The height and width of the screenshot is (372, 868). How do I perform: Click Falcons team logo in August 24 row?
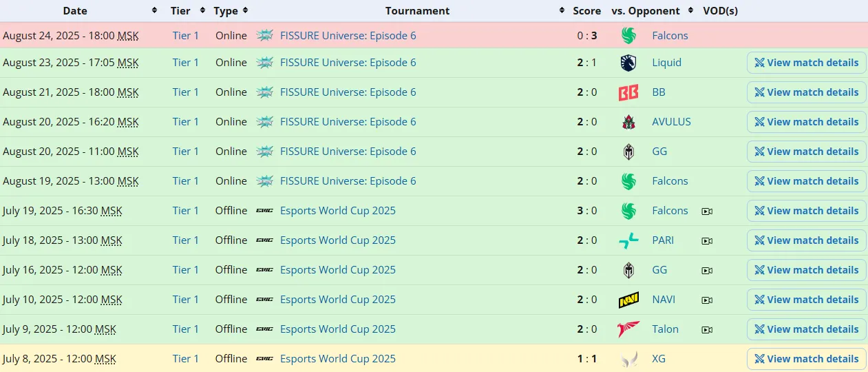(x=628, y=36)
